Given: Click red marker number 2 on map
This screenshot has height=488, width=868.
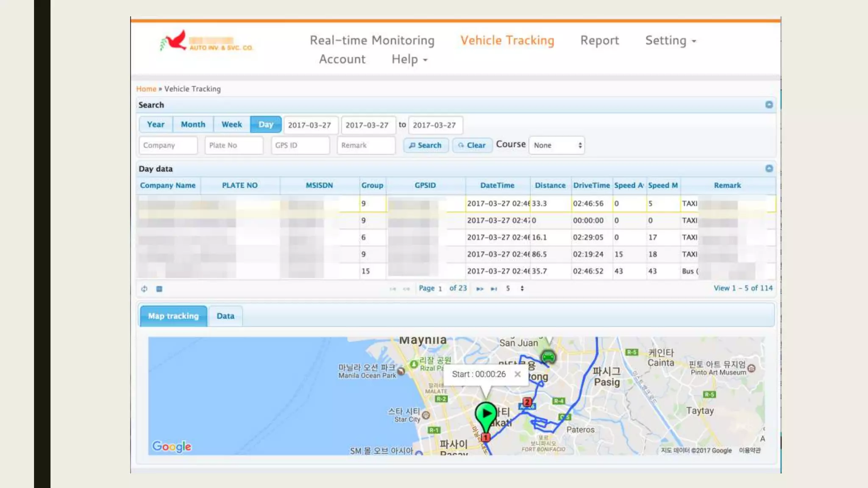Looking at the screenshot, I should [527, 402].
